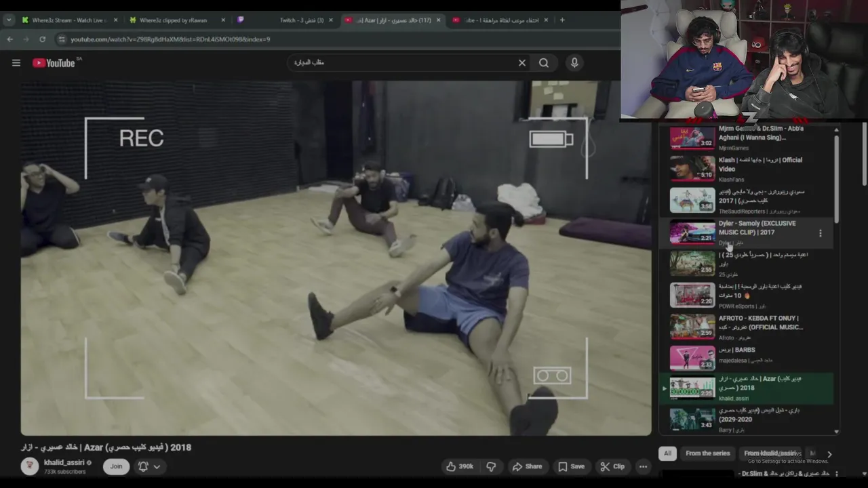The height and width of the screenshot is (488, 868).
Task: Select the 'From the series' chip
Action: pos(707,453)
